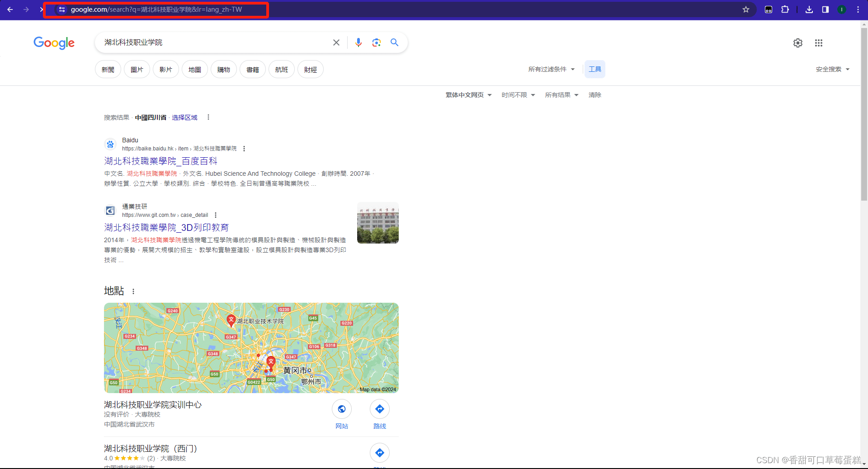This screenshot has height=469, width=868.
Task: Open 湖北科技職業學院_百度百科 result
Action: (160, 161)
